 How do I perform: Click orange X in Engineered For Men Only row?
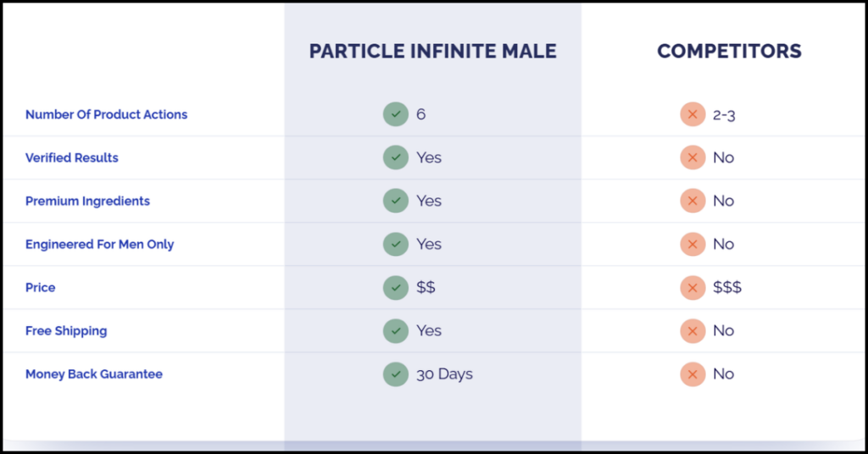point(693,245)
